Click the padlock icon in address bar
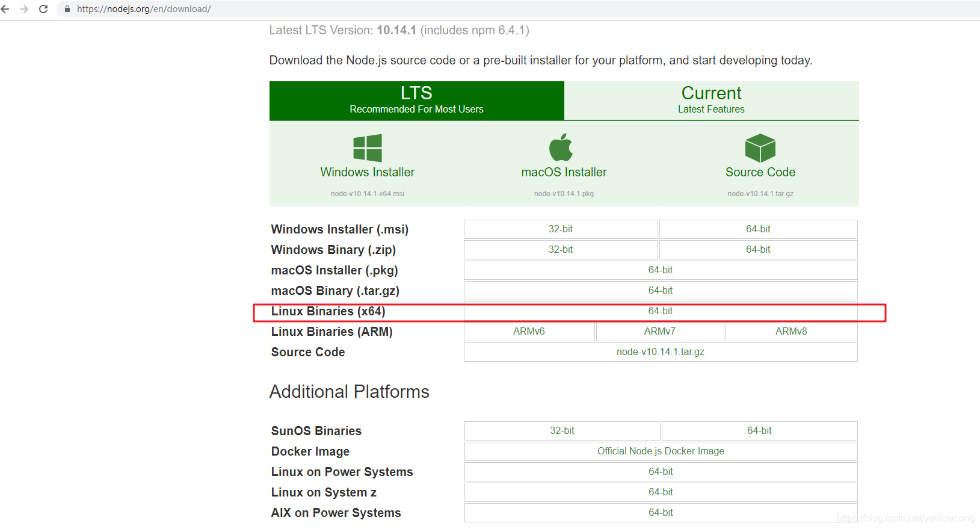980x529 pixels. (x=67, y=9)
